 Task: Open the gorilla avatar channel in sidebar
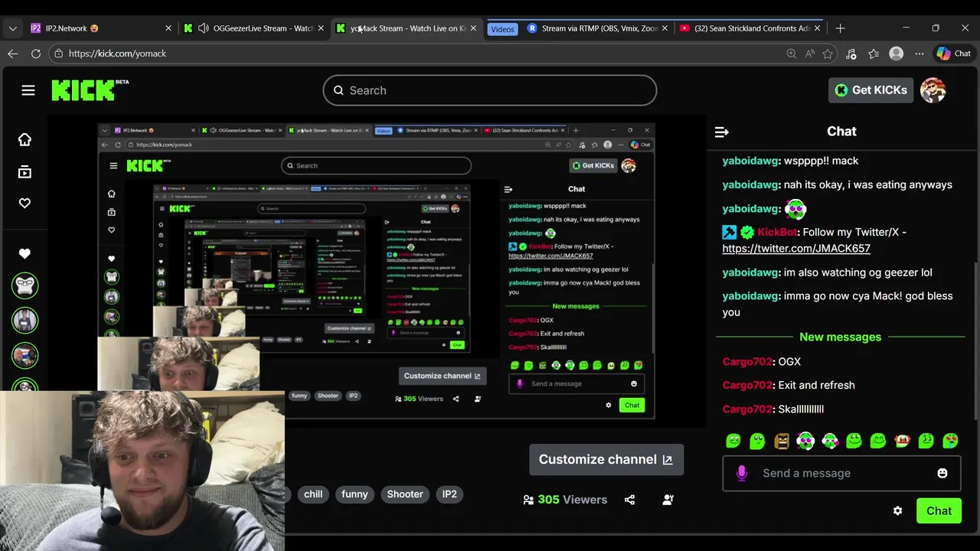click(x=24, y=285)
